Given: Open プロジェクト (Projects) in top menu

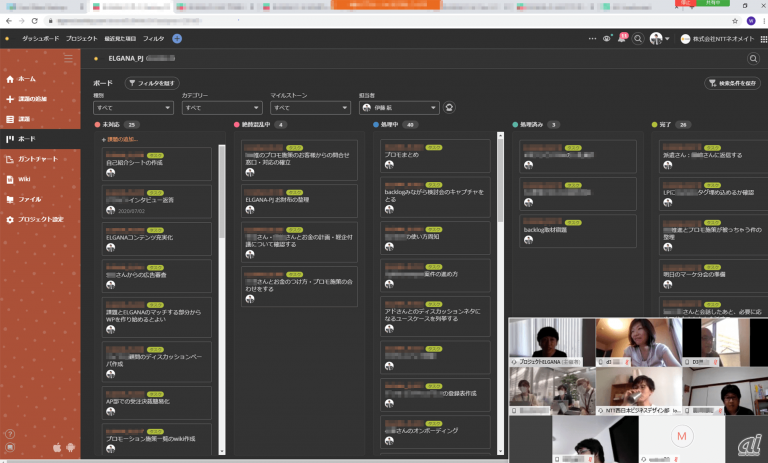Looking at the screenshot, I should (x=82, y=38).
